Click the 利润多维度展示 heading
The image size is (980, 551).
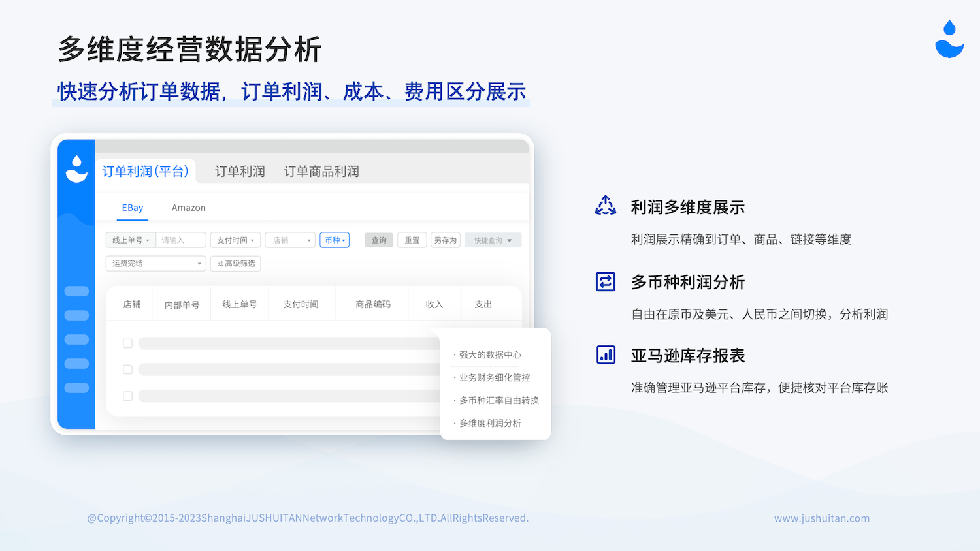point(687,208)
